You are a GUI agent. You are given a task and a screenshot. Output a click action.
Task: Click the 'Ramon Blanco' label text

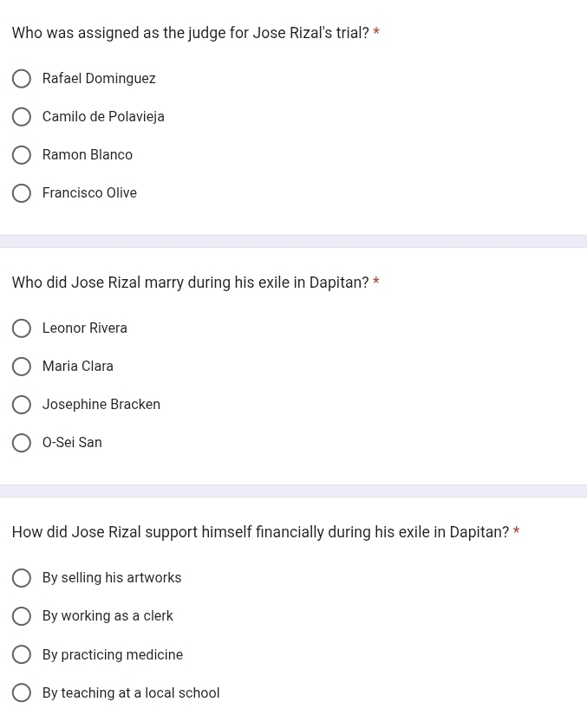tap(88, 155)
